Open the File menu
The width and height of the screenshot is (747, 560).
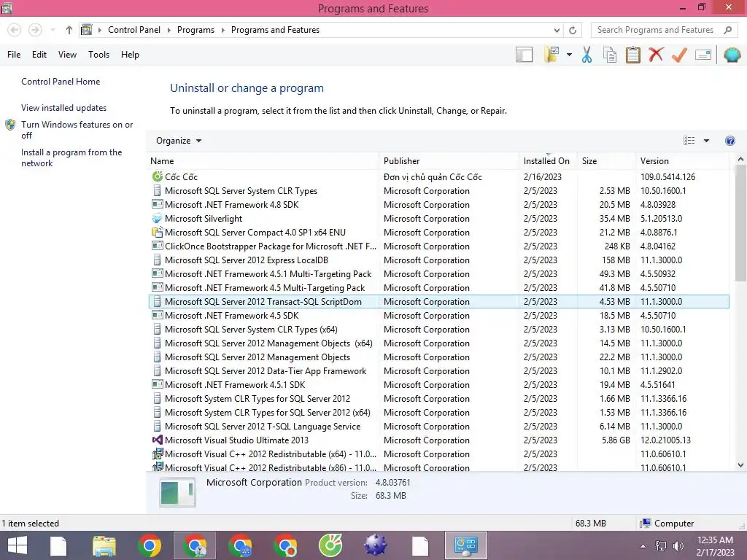[14, 55]
